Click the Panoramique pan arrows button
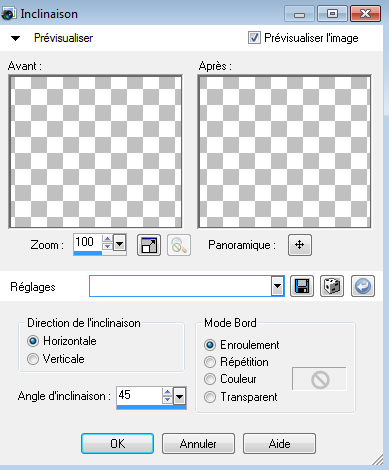 [x=300, y=245]
